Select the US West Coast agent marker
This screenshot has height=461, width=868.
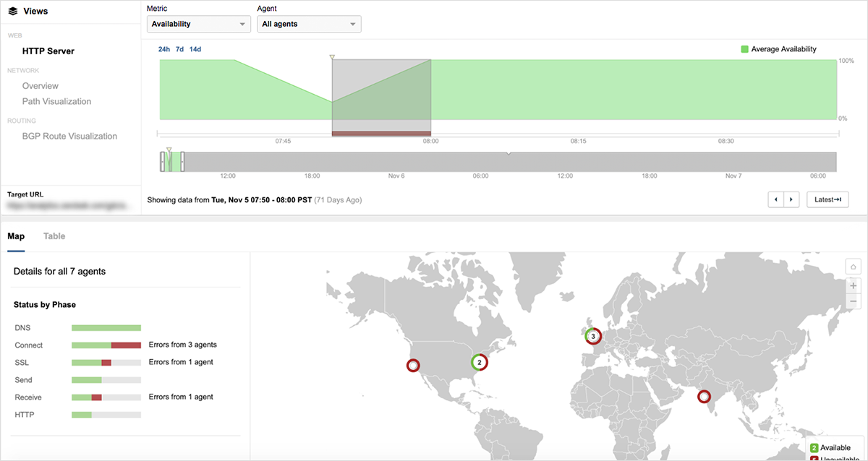[413, 366]
